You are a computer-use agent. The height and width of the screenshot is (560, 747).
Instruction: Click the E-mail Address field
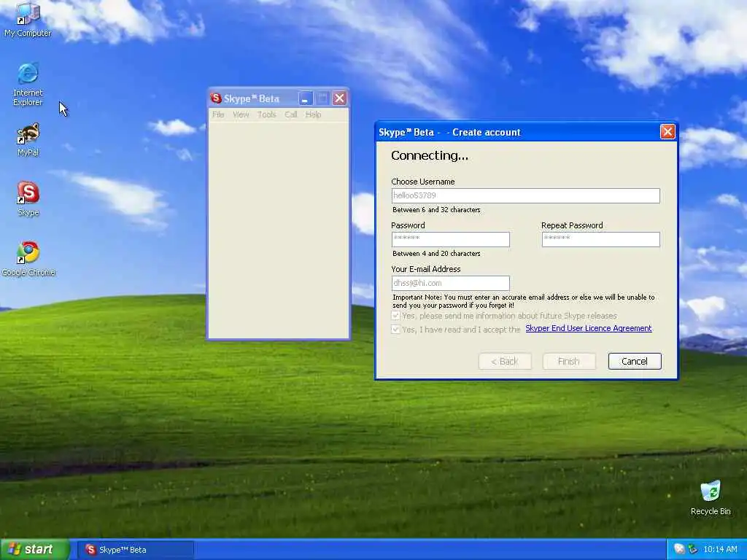click(450, 284)
